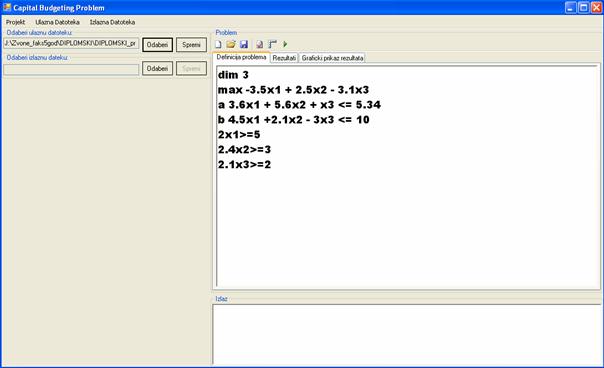The width and height of the screenshot is (604, 368).
Task: Click the open folder icon in Problem toolbar
Action: 231,44
